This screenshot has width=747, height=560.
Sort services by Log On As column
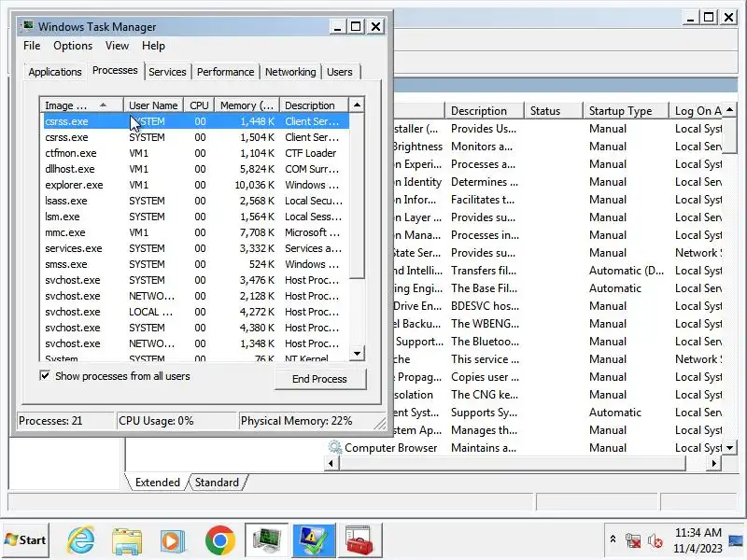click(x=696, y=111)
